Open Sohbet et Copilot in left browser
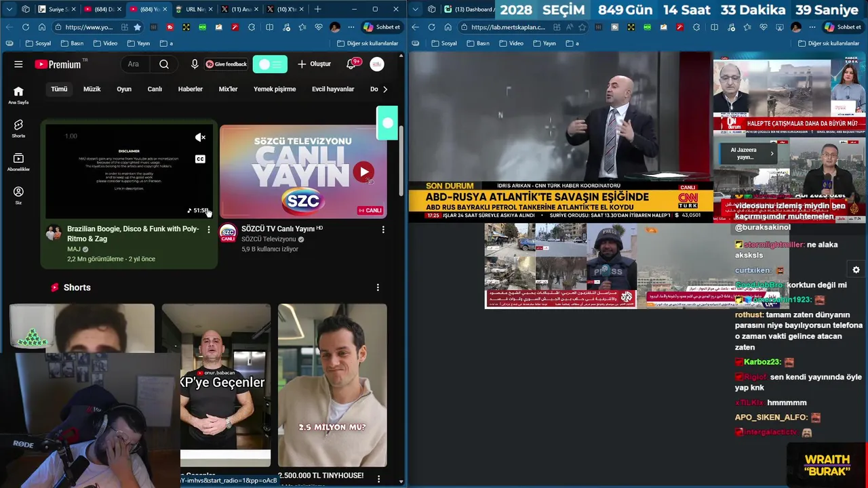Image resolution: width=868 pixels, height=488 pixels. tap(382, 27)
